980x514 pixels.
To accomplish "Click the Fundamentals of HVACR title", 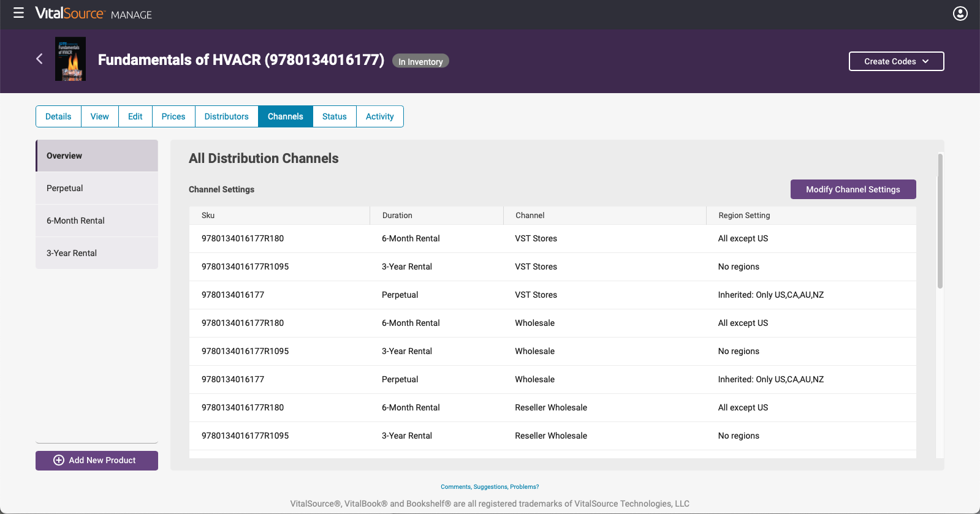I will point(241,59).
